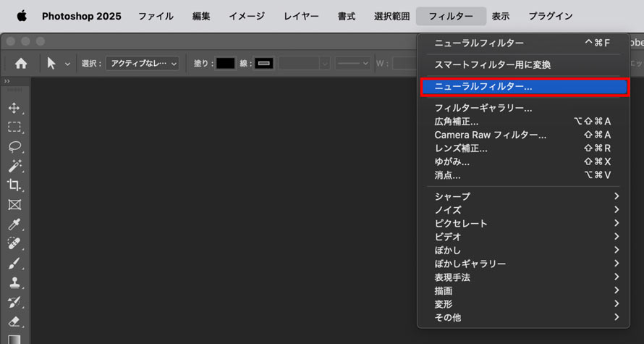Image resolution: width=644 pixels, height=344 pixels.
Task: Open the 選択範囲 menu
Action: pos(391,17)
